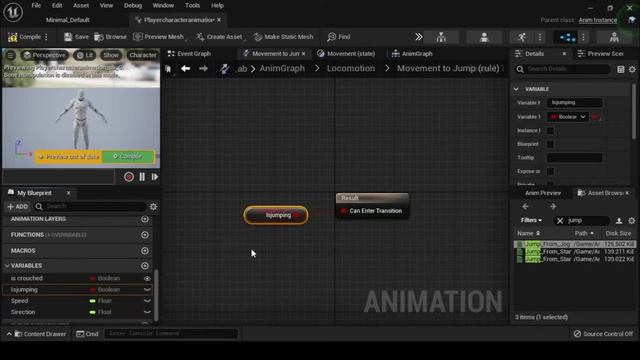The height and width of the screenshot is (360, 640).
Task: Switch to the Event Graph tab
Action: click(189, 53)
